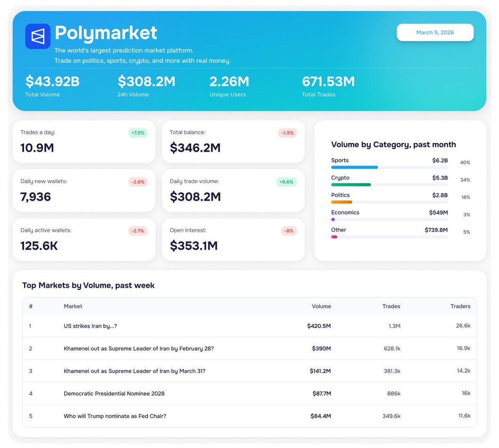This screenshot has height=448, width=499.
Task: Click the Volume column header to sort
Action: [x=321, y=306]
